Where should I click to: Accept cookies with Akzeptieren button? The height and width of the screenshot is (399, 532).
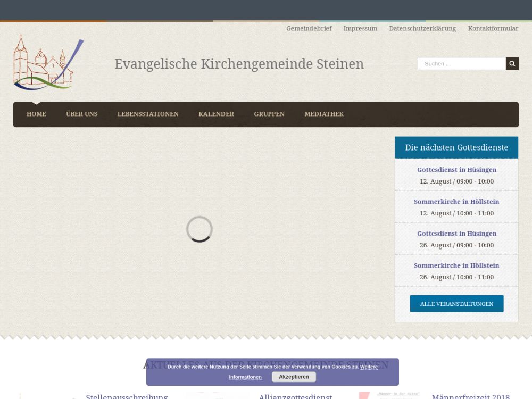tap(294, 377)
